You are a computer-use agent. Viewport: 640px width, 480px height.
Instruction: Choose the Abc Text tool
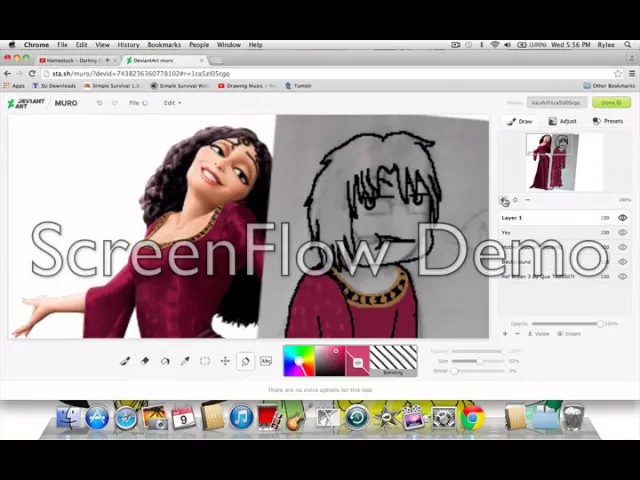pos(266,361)
